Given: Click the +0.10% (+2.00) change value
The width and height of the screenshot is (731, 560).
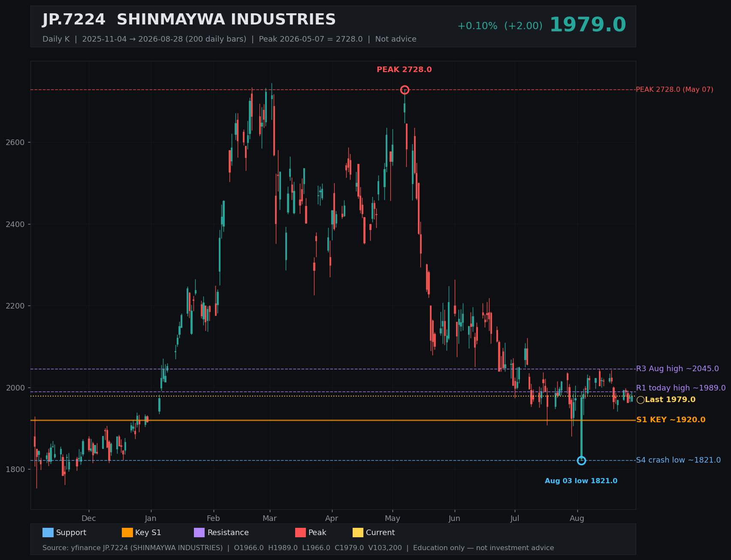Looking at the screenshot, I should [x=500, y=26].
